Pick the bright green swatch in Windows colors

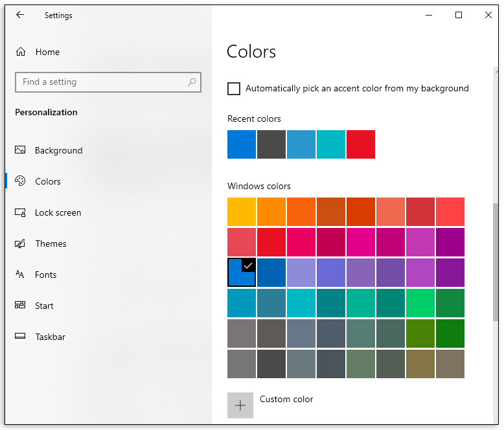[420, 302]
